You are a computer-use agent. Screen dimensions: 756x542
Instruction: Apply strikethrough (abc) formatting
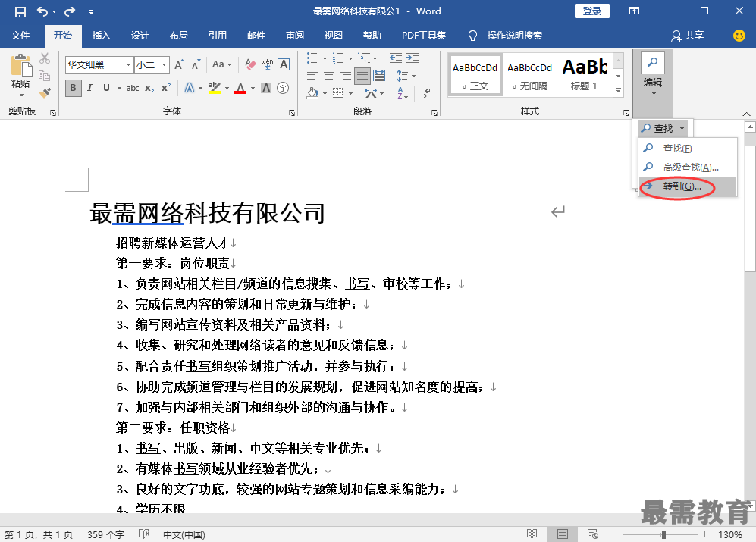click(133, 88)
